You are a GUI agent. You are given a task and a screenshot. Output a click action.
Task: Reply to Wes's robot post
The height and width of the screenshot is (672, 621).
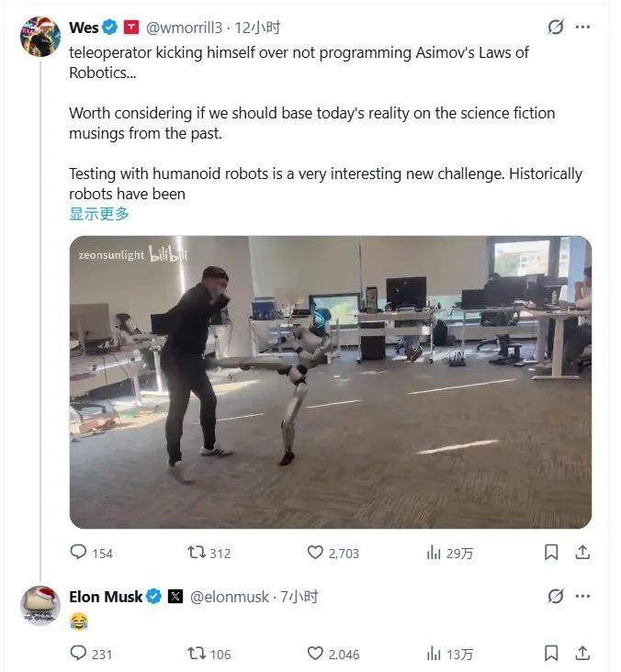pyautogui.click(x=79, y=553)
